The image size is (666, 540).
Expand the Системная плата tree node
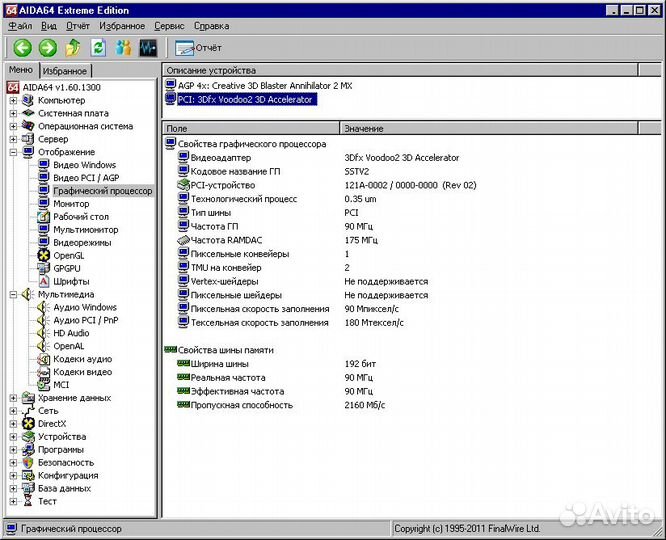click(13, 113)
